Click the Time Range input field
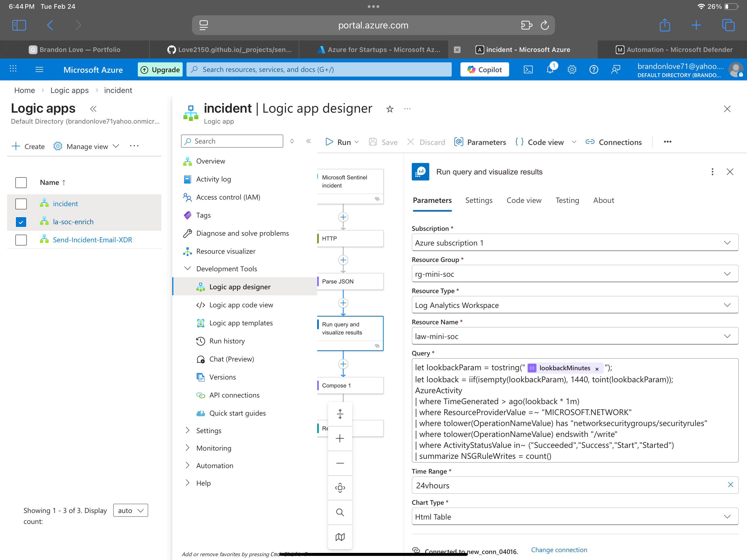The height and width of the screenshot is (560, 747). (567, 485)
